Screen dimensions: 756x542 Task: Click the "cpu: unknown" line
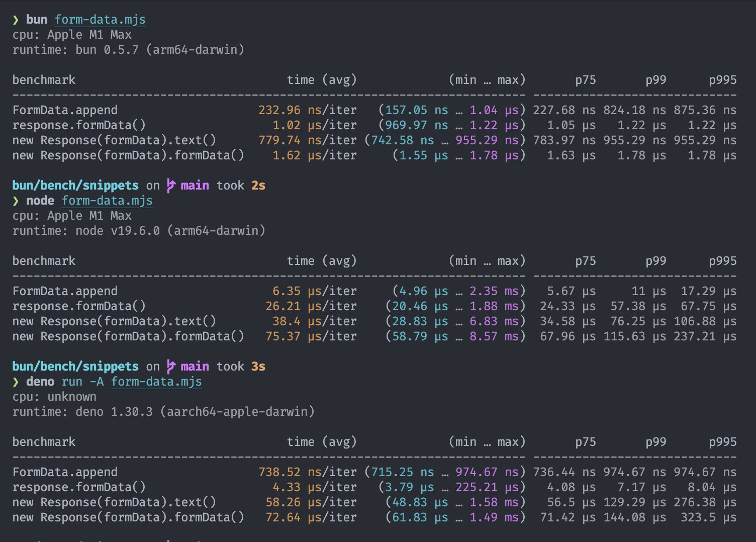(54, 397)
